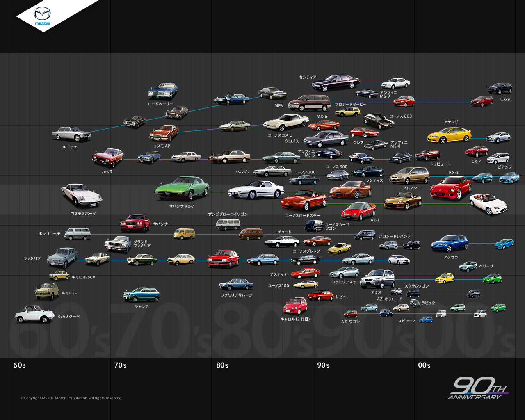Select the red ユーノスロードスター convertible
Image resolution: width=525 pixels, height=420 pixels.
[304, 200]
